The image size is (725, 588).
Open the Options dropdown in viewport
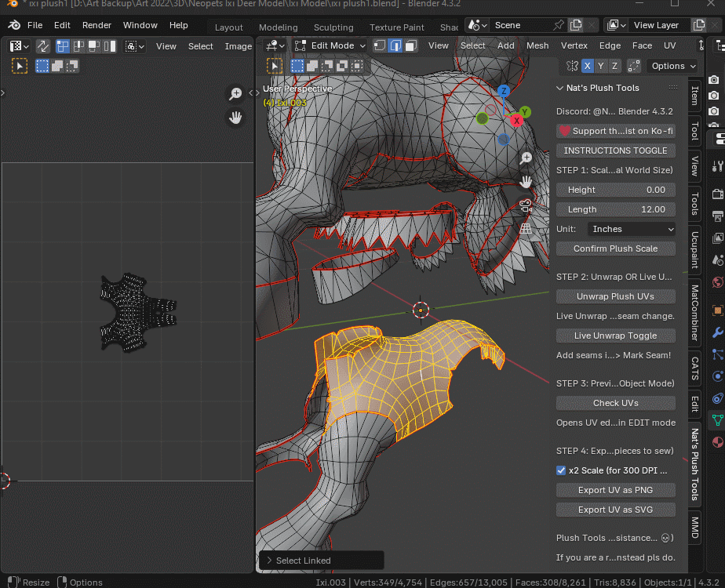click(x=672, y=66)
